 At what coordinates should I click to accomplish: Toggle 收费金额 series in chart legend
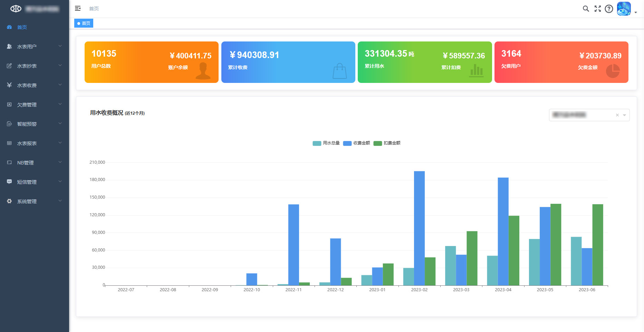356,143
